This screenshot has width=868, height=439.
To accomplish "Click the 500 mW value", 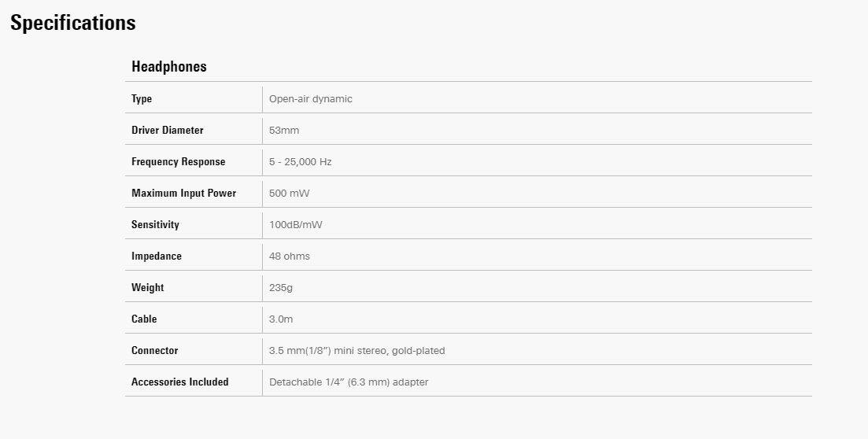I will tap(290, 194).
